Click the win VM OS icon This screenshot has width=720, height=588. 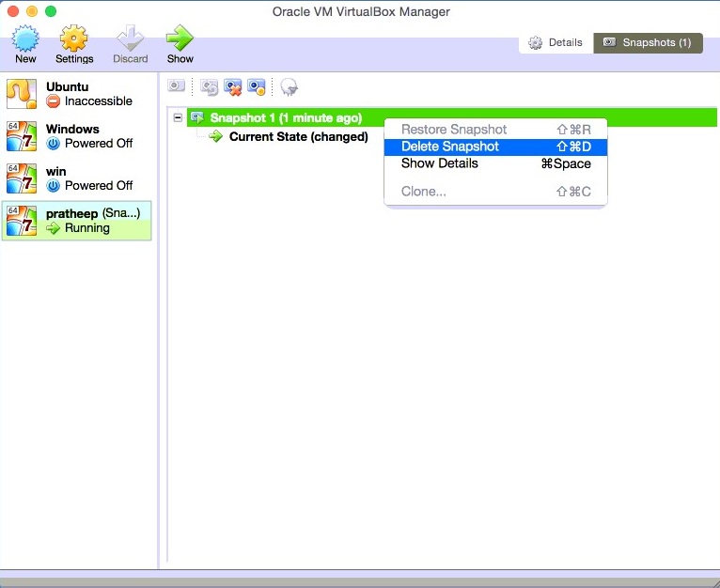[x=22, y=178]
